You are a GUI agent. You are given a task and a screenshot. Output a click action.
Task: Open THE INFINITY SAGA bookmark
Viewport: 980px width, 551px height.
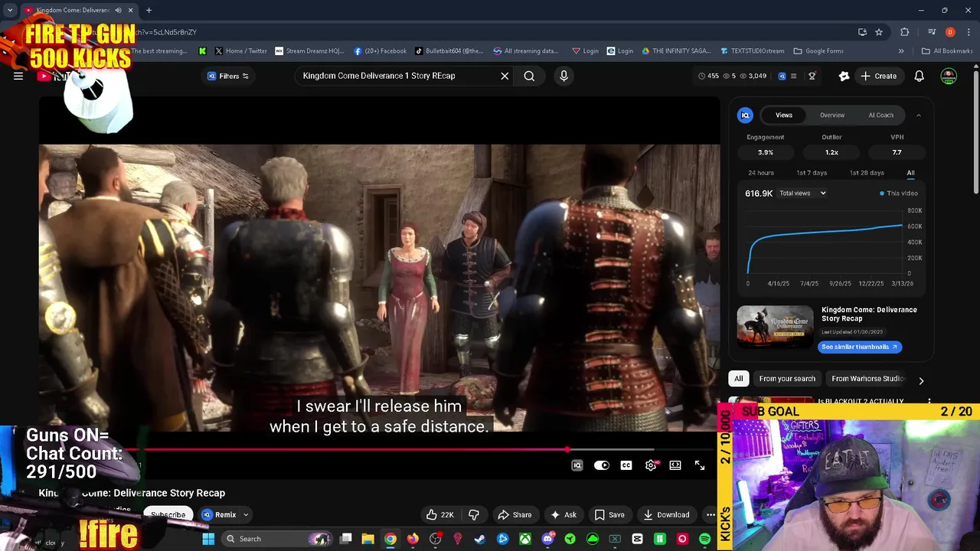coord(675,51)
